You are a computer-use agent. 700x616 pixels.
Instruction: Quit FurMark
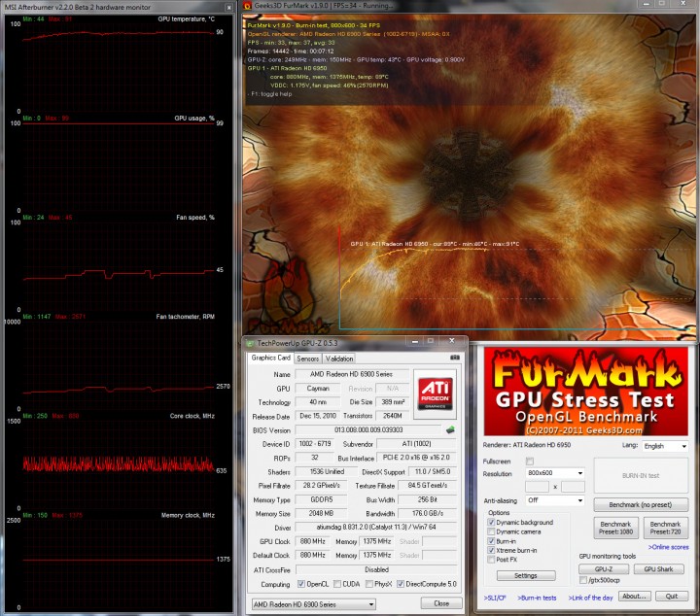pyautogui.click(x=672, y=596)
